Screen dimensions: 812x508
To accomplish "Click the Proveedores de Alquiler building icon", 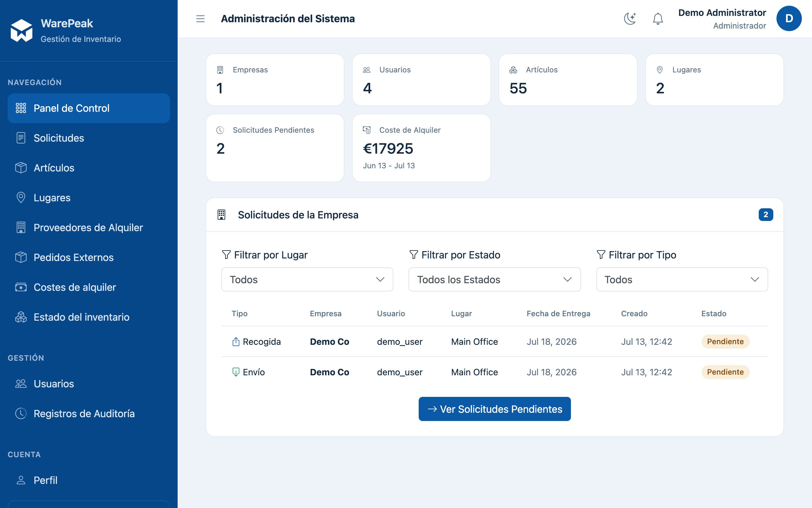I will (x=21, y=227).
